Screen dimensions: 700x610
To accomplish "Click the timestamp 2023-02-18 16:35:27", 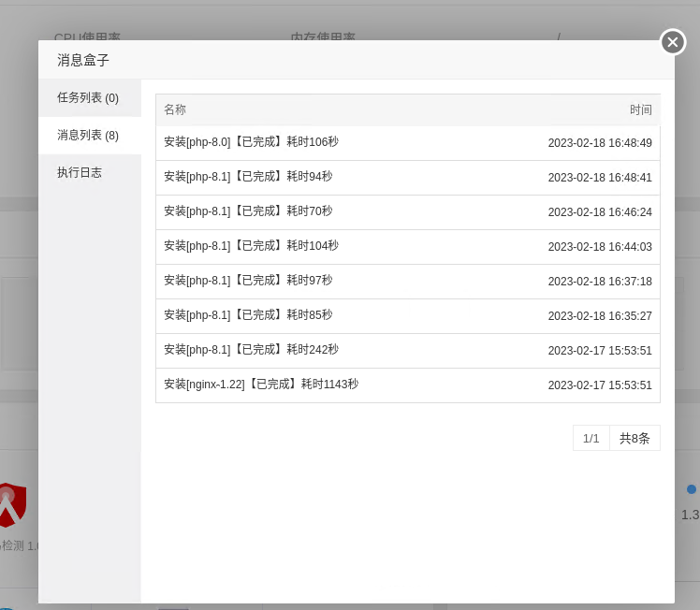I will click(600, 316).
